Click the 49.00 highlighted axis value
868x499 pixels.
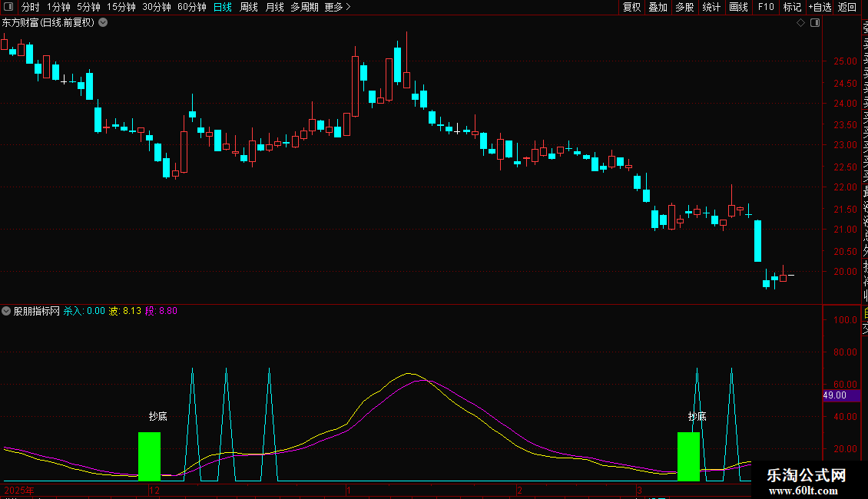coord(841,395)
